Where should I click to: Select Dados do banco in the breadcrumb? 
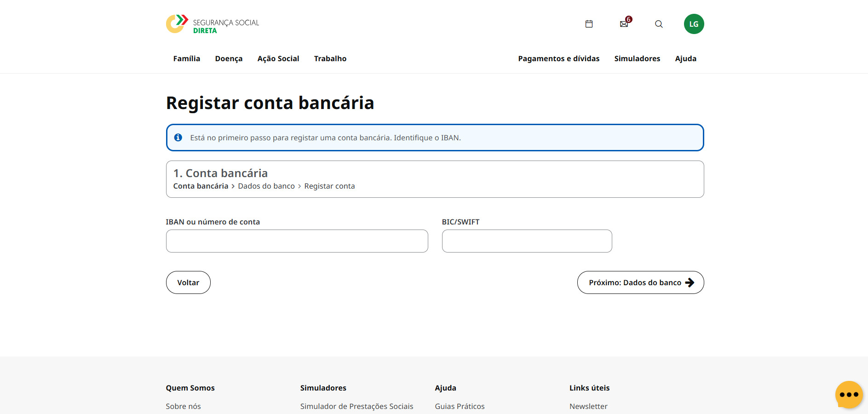[266, 186]
